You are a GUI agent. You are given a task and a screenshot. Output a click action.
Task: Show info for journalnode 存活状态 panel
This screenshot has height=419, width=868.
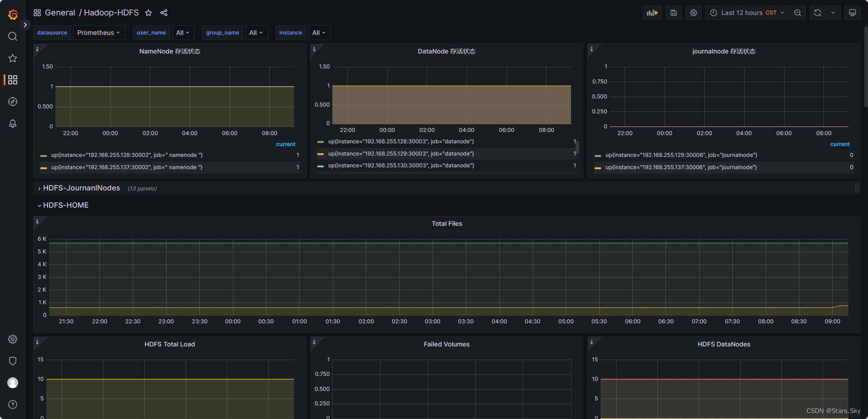click(592, 49)
